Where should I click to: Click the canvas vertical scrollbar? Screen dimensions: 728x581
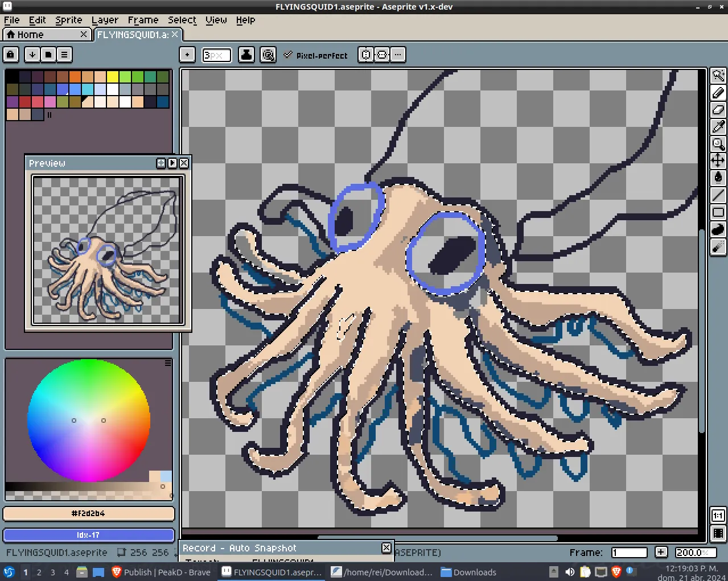point(703,330)
